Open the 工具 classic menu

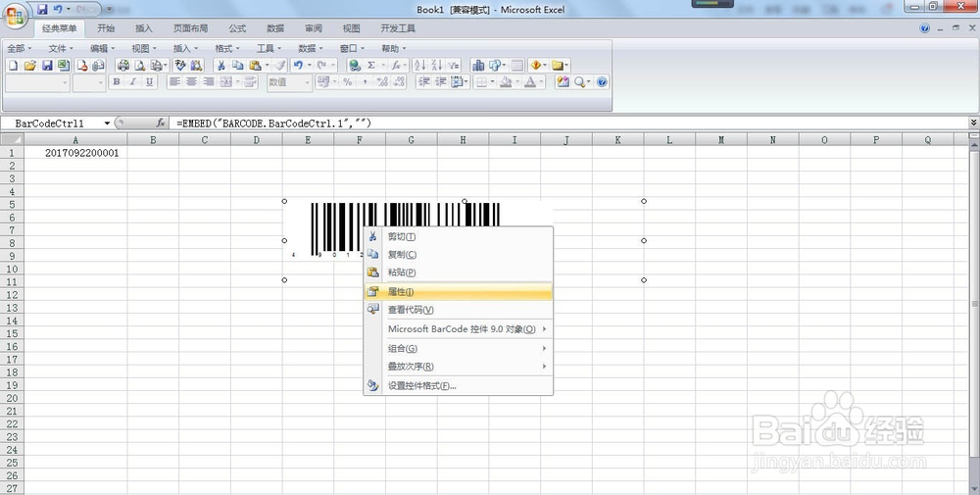coord(269,48)
